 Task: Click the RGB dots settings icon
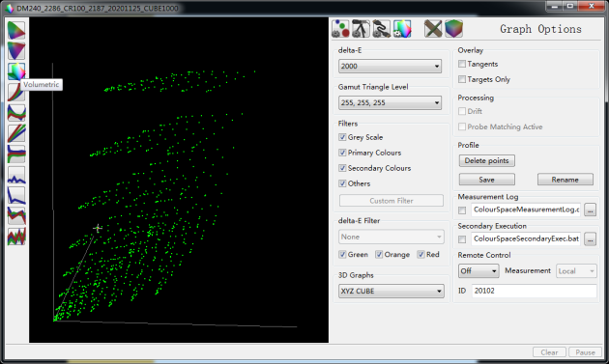340,29
